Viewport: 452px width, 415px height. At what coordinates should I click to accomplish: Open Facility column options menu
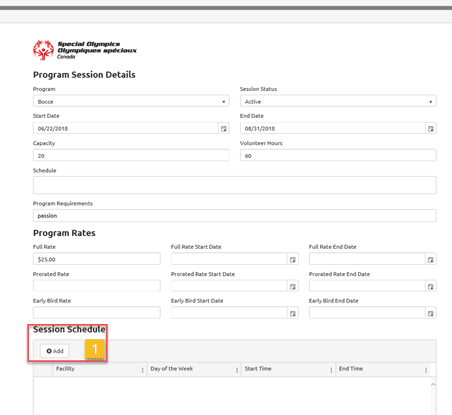coord(143,370)
